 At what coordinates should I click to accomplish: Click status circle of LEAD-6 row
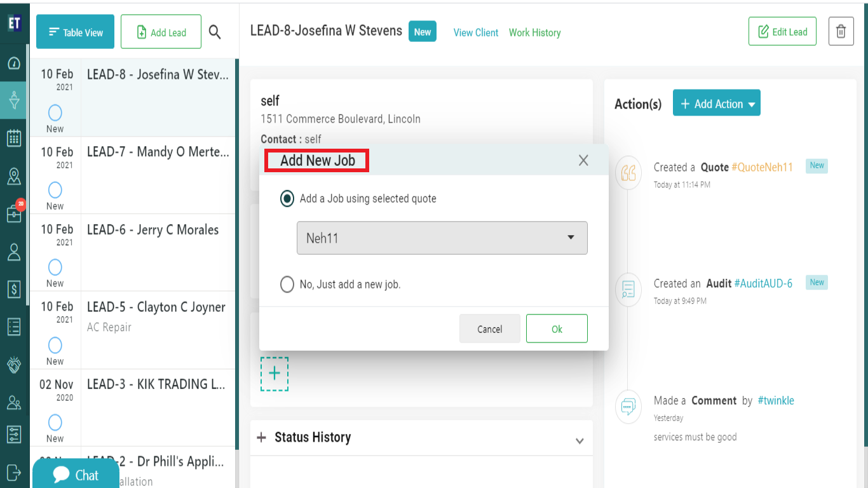pos(55,268)
